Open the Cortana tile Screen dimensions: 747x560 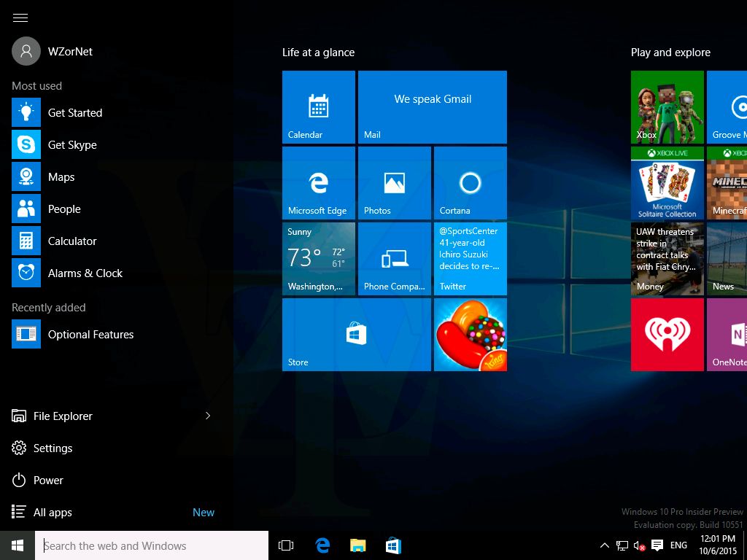tap(470, 183)
